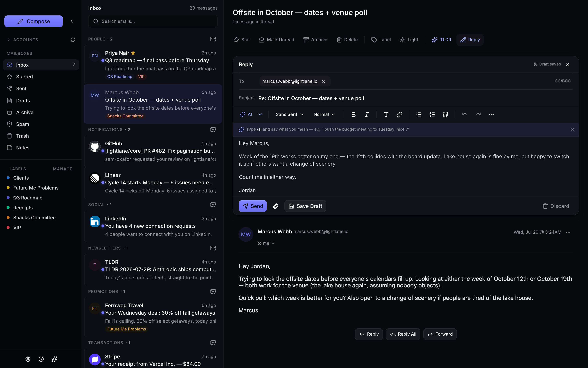Archive the thread from the toolbar

[x=315, y=40]
